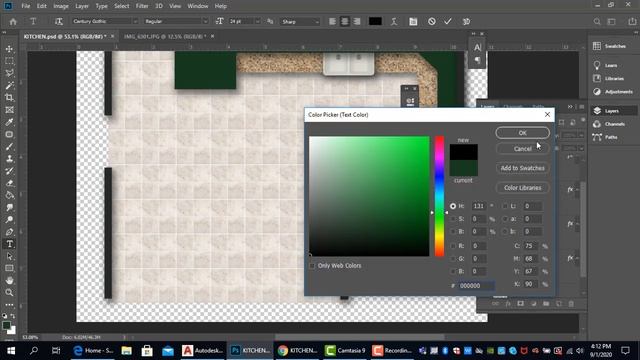Enable Only Web Colors checkbox
640x360 pixels.
(313, 266)
